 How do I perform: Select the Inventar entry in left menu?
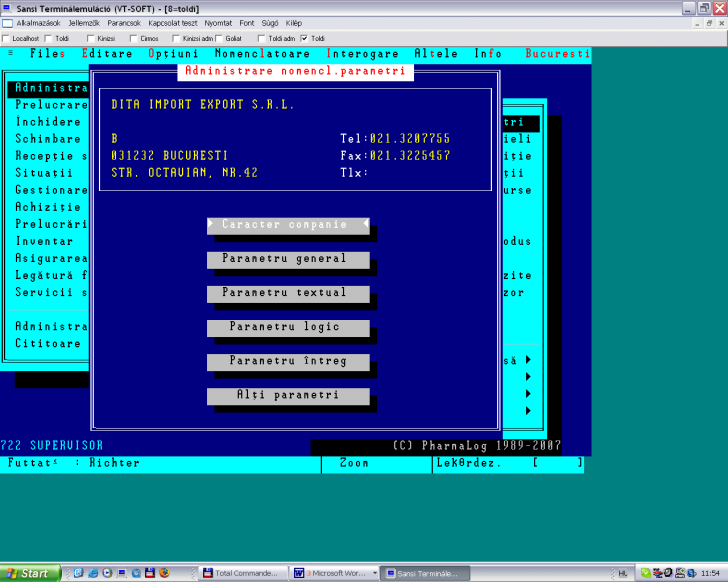click(45, 241)
